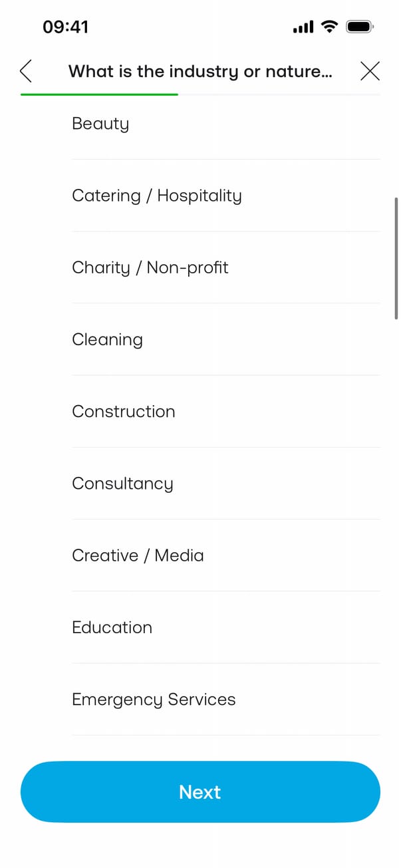
Task: Choose Construction from the list
Action: (x=124, y=411)
